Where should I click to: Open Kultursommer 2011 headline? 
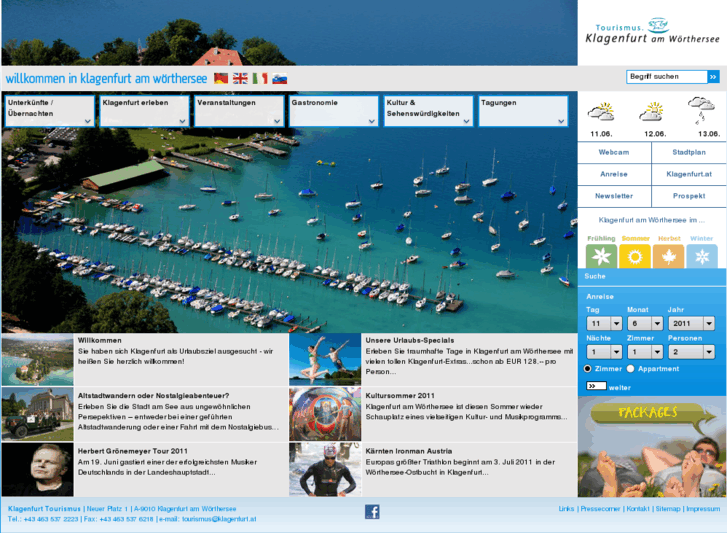[x=400, y=396]
